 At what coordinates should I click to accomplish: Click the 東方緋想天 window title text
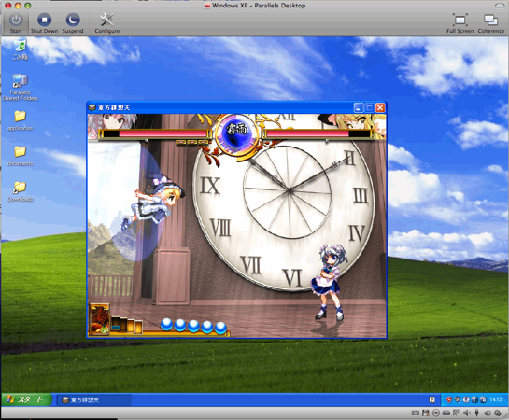point(114,107)
